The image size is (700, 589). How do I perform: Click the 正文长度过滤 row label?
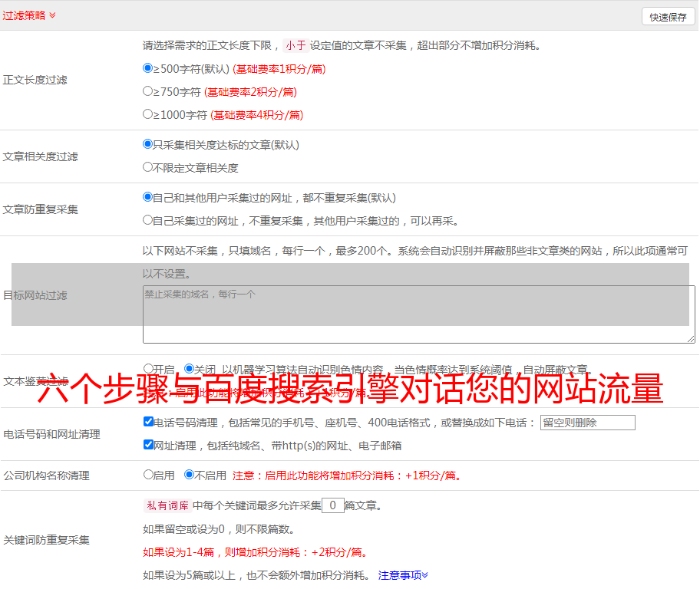(35, 80)
